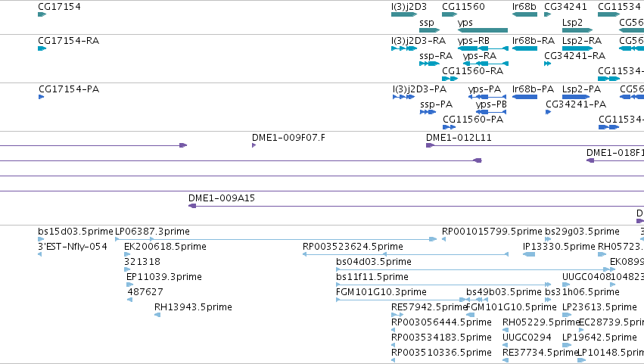Select the RP003056444.5prime EST label

(x=441, y=322)
